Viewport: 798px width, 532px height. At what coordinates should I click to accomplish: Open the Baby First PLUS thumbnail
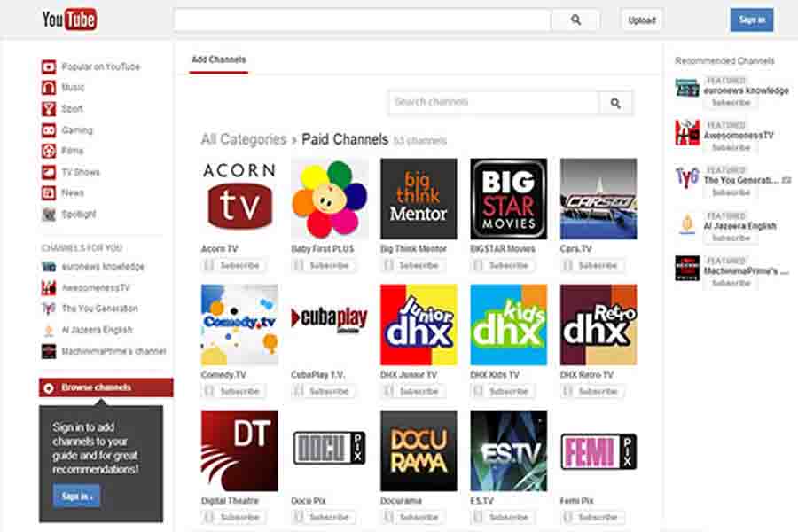329,199
